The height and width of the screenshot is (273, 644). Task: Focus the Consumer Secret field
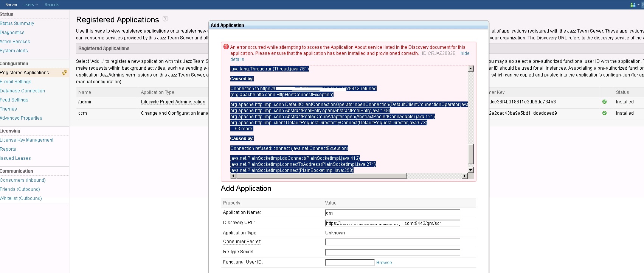393,242
